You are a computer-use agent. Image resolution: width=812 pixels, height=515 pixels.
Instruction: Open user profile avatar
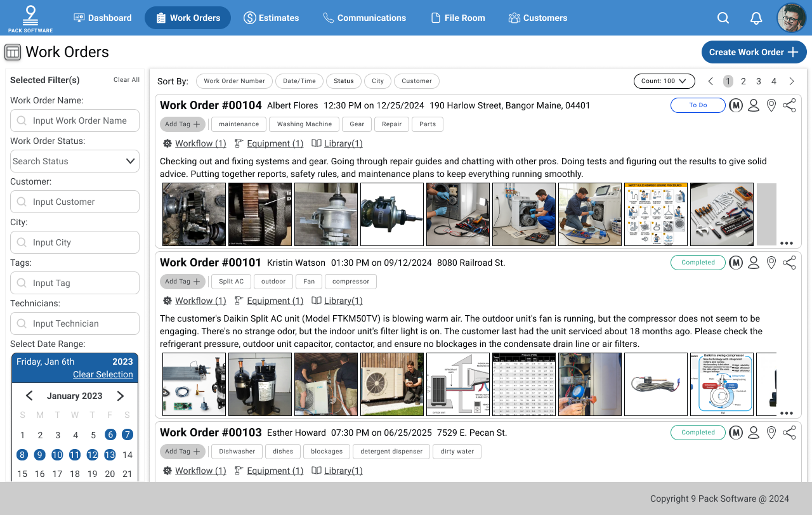coord(791,18)
